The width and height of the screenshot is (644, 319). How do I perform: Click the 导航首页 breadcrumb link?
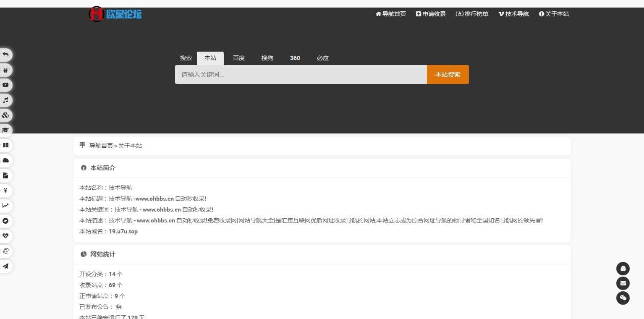pyautogui.click(x=101, y=146)
